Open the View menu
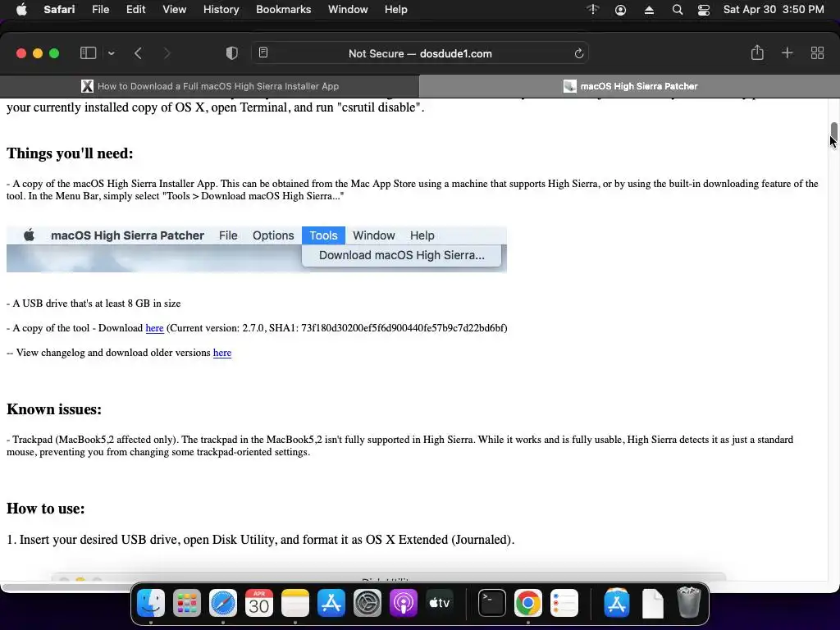 (x=174, y=10)
